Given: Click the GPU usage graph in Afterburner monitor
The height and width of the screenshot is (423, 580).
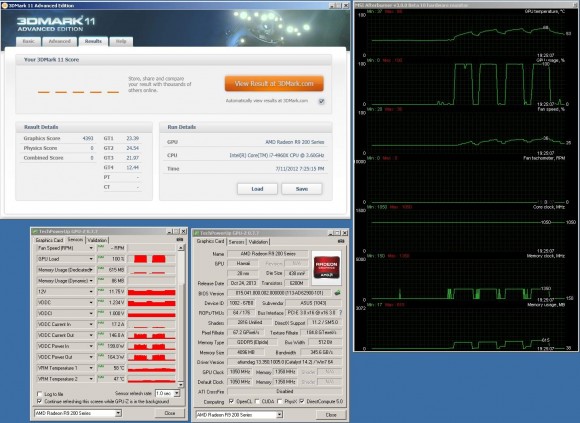Looking at the screenshot, I should coord(467,84).
